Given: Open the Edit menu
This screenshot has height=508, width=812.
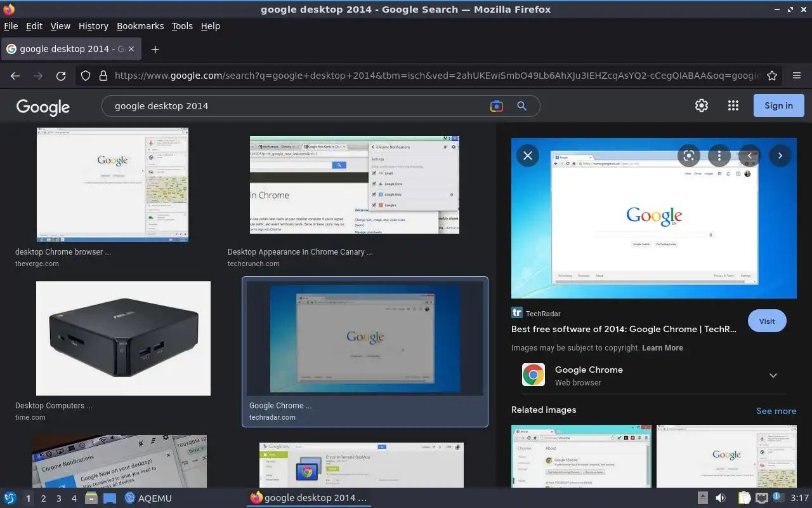Looking at the screenshot, I should (34, 26).
